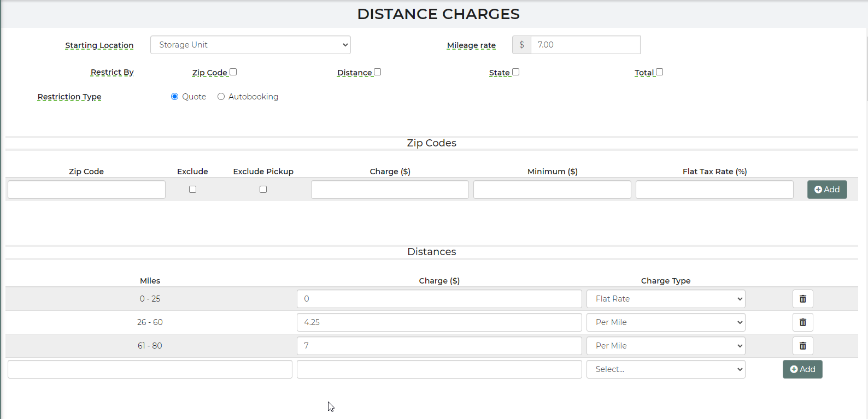Open the Starting Location dropdown
868x419 pixels.
point(250,45)
